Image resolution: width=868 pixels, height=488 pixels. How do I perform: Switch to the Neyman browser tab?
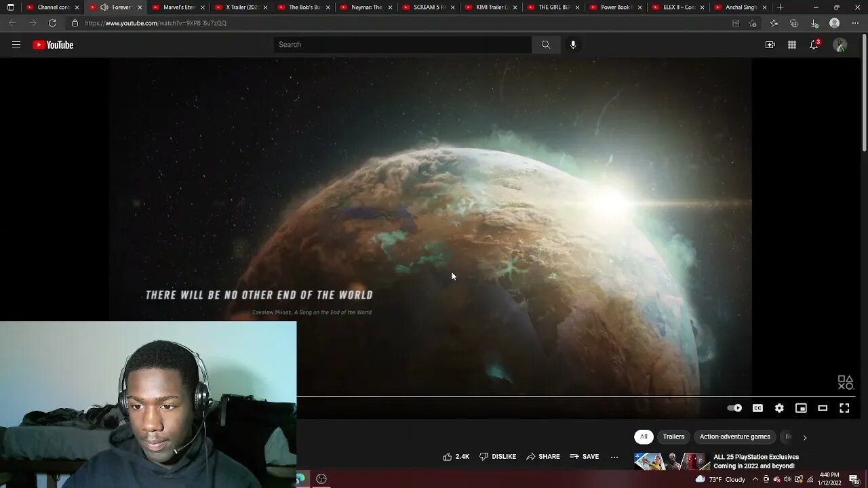367,7
